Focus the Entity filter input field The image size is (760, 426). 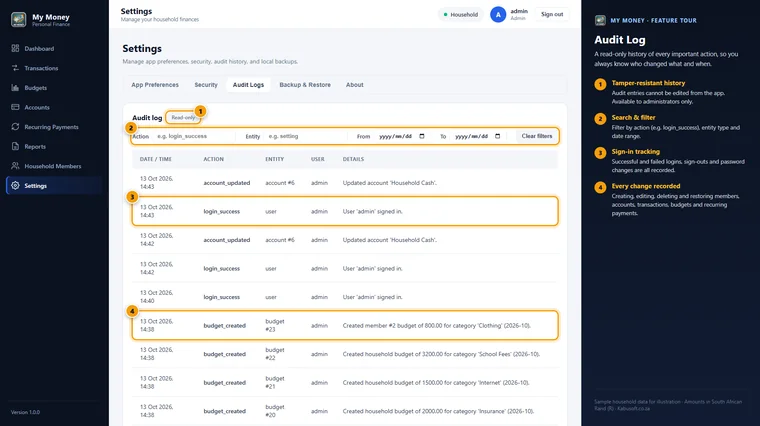tap(306, 136)
